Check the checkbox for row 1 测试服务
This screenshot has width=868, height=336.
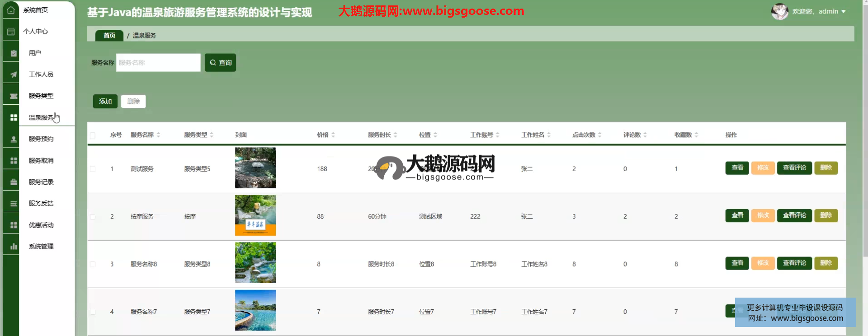[93, 169]
